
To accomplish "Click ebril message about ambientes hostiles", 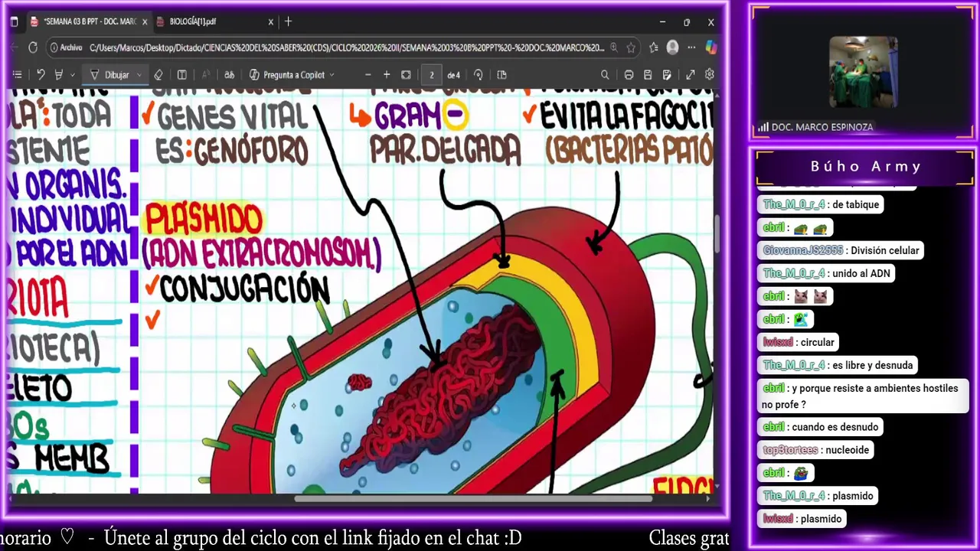I will point(863,396).
